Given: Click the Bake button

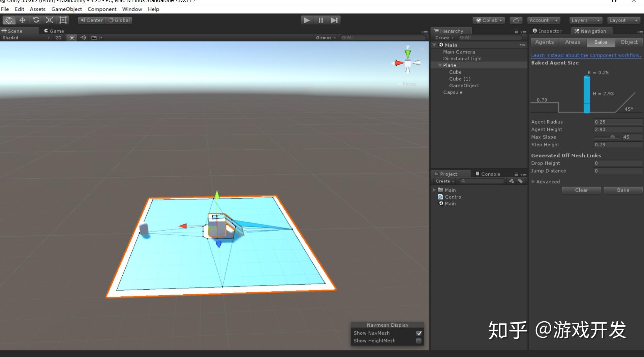Looking at the screenshot, I should [623, 190].
